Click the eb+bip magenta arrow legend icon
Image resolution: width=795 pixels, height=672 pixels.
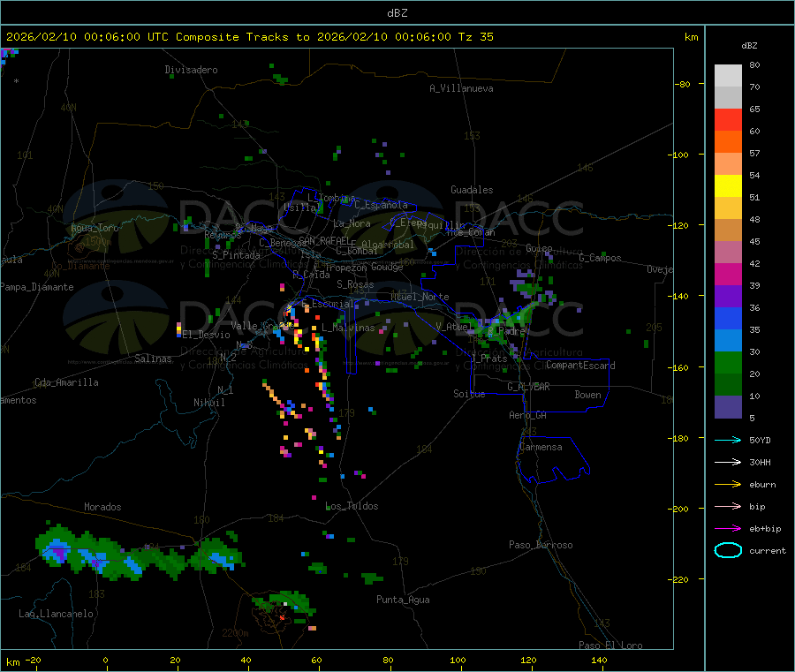(x=728, y=529)
